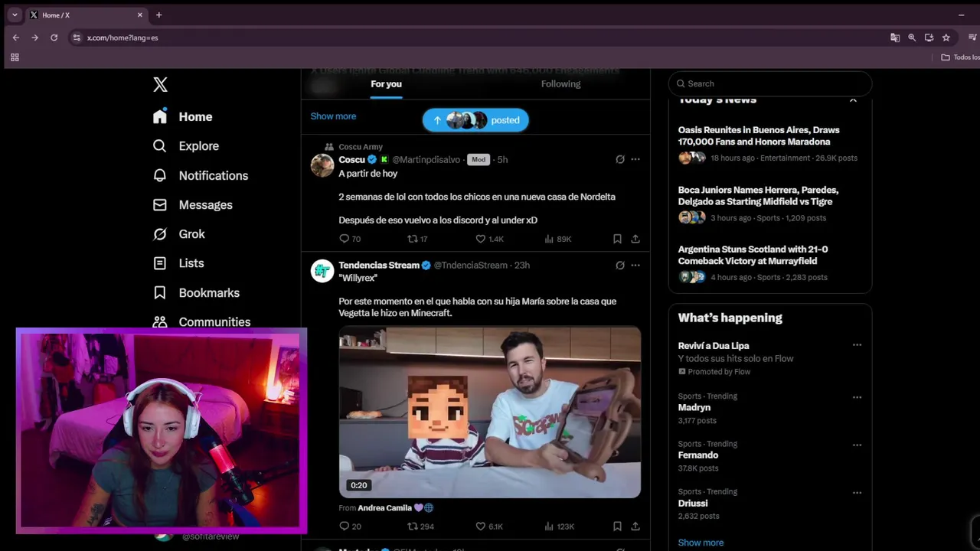The image size is (980, 551).
Task: Share Tendencias Stream post
Action: tap(635, 526)
